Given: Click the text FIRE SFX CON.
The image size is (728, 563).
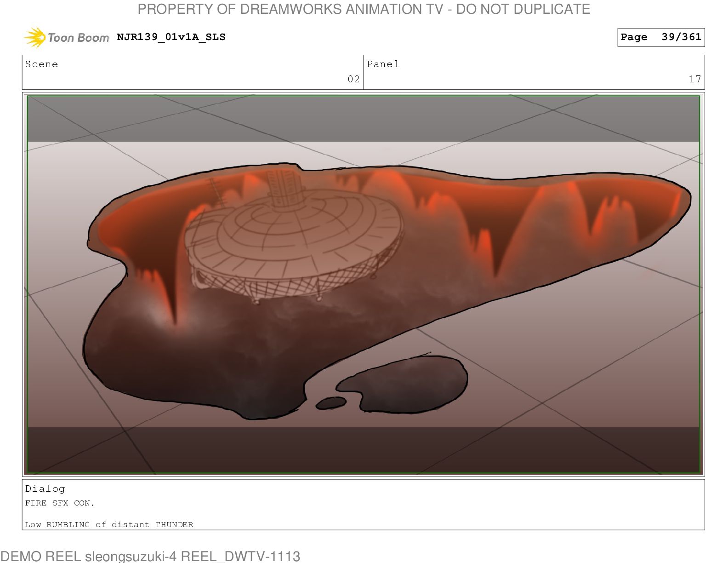Looking at the screenshot, I should tap(60, 503).
